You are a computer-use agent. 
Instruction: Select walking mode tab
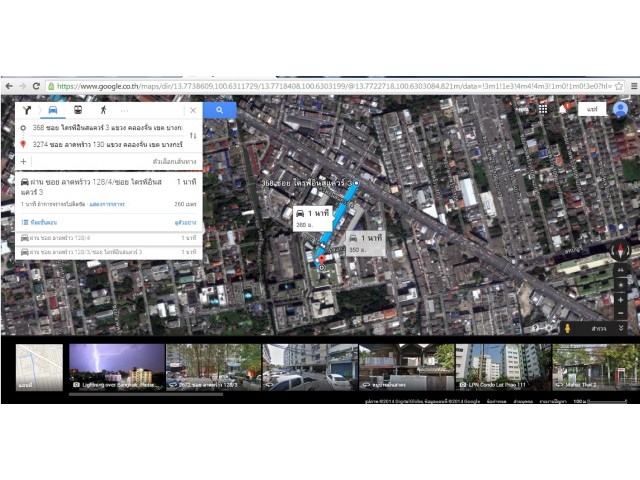click(x=103, y=110)
